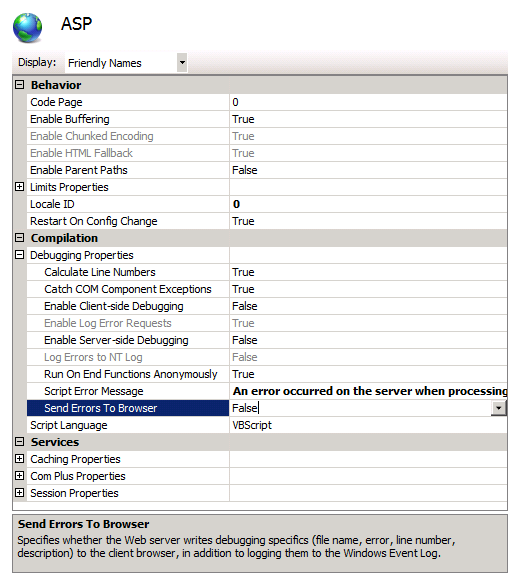Click Catch COM Component Exceptions True value
The height and width of the screenshot is (585, 520).
coord(368,289)
